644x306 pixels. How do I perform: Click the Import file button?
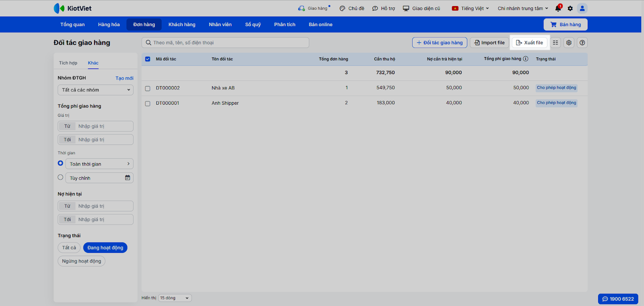(489, 43)
